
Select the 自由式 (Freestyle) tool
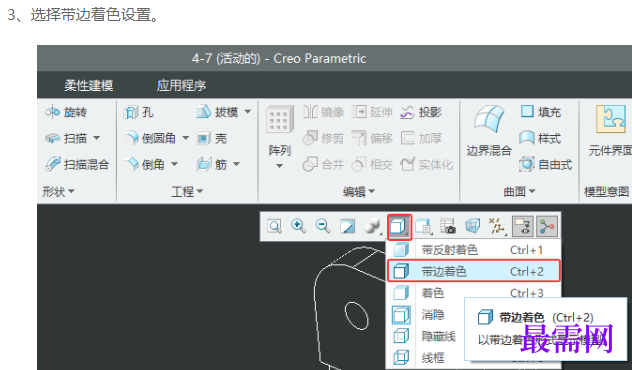(546, 164)
